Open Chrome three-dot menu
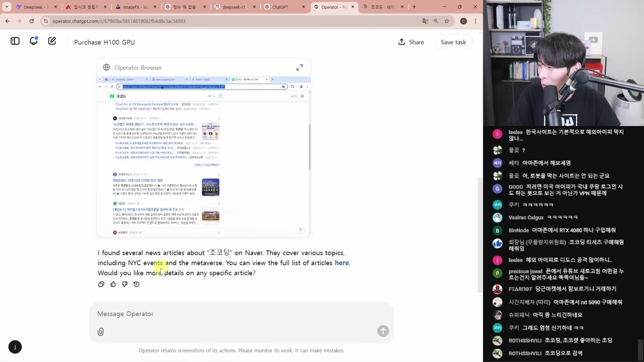This screenshot has width=644, height=362. (x=475, y=21)
